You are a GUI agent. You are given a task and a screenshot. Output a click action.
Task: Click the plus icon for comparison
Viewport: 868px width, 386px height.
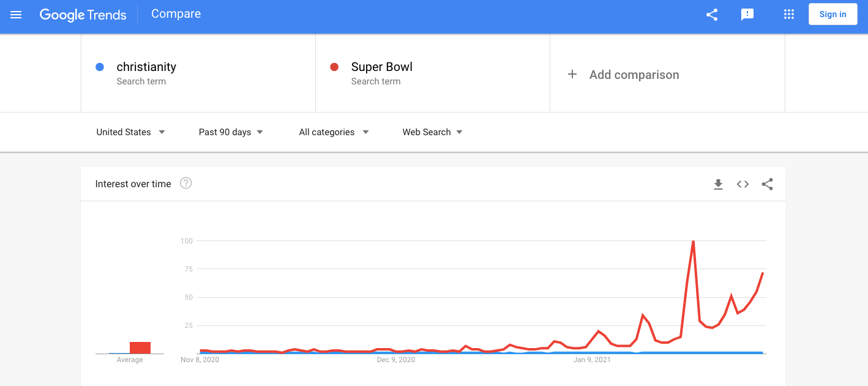(572, 75)
